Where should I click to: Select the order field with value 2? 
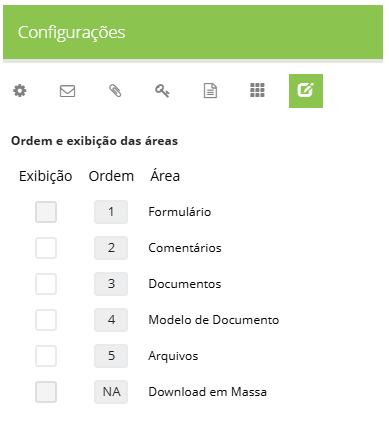(x=111, y=248)
